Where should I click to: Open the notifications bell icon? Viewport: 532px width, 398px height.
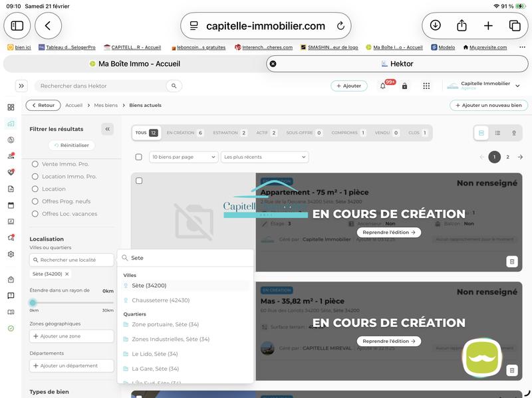point(383,86)
